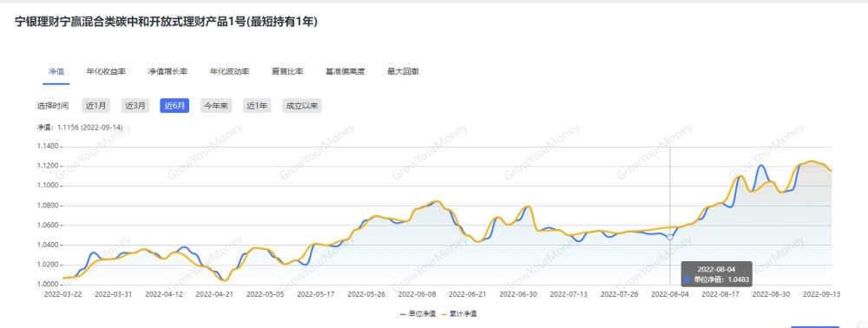This screenshot has width=868, height=328.
Task: Open the 基准偏离度 tab
Action: pyautogui.click(x=345, y=72)
